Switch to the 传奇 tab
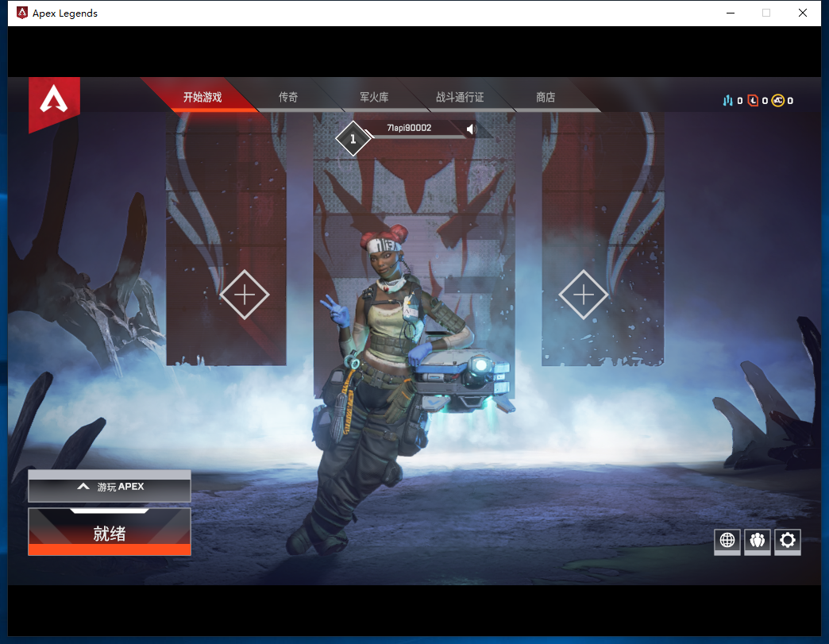Screen dimensions: 829x644 point(288,98)
